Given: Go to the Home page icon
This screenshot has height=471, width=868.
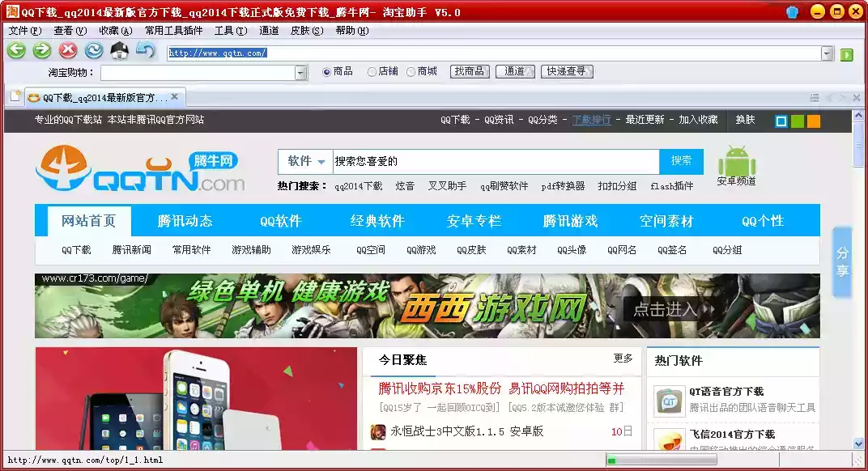Looking at the screenshot, I should (120, 51).
